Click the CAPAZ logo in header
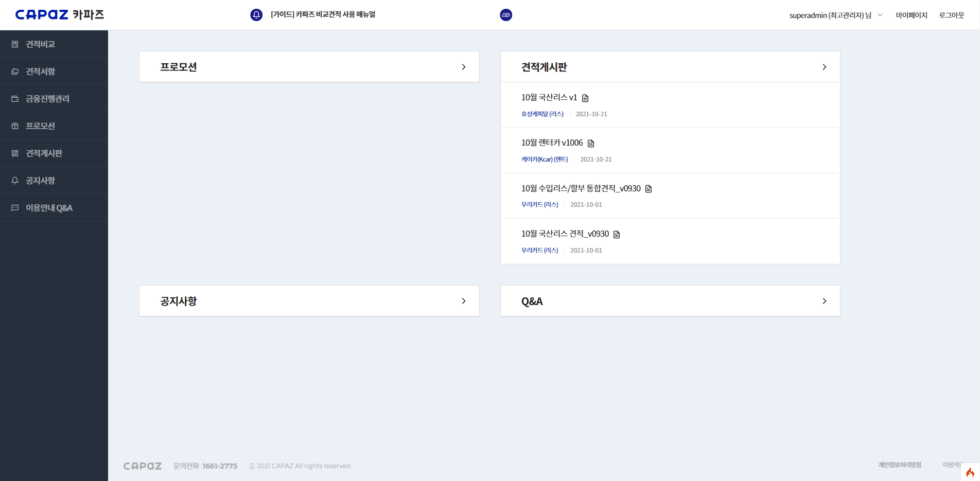 [60, 15]
